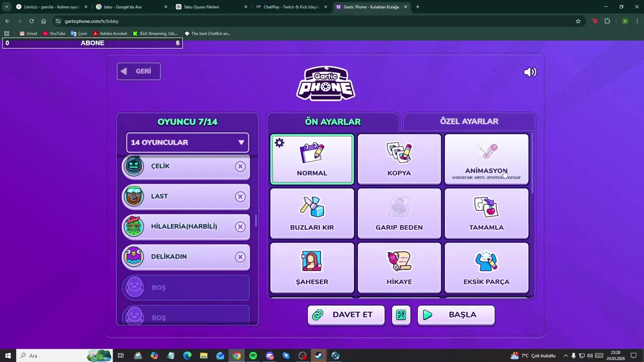Click ÇELİK's player avatar
Image resolution: width=644 pixels, height=362 pixels.
pos(134,166)
